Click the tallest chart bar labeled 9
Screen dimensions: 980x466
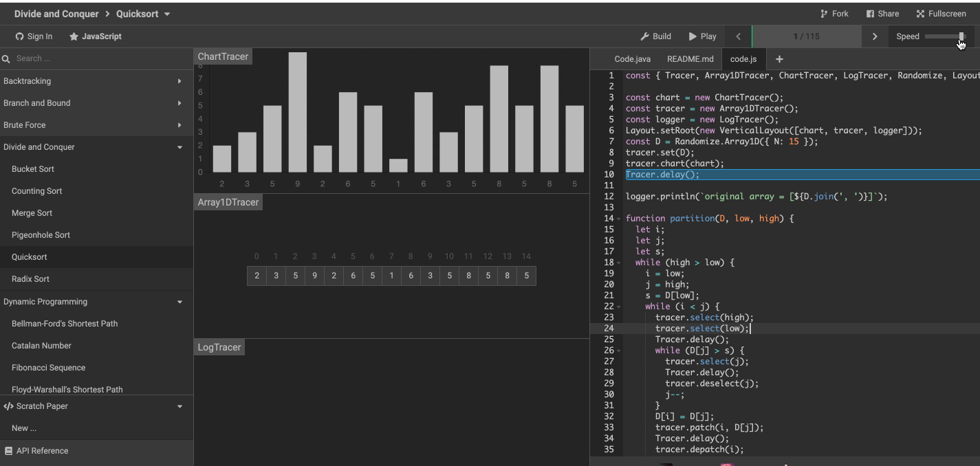pos(297,112)
